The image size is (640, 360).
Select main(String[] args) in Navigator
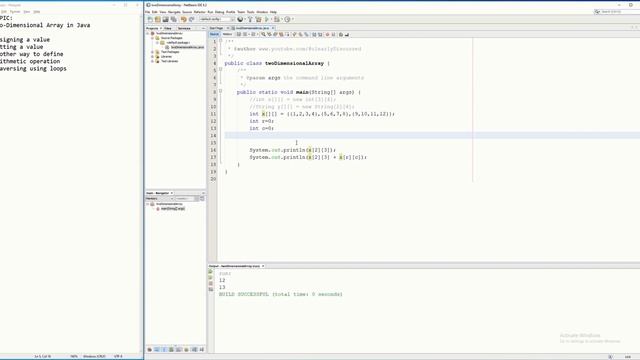pyautogui.click(x=173, y=209)
